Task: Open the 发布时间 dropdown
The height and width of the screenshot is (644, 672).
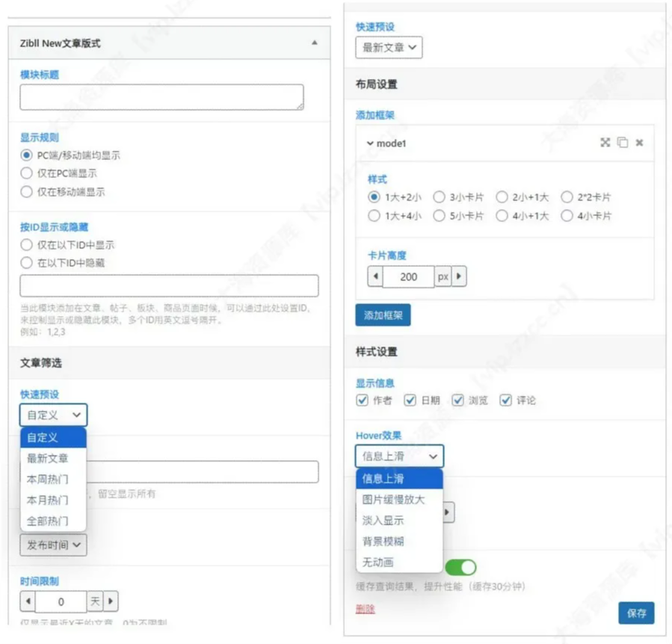Action: coord(52,545)
